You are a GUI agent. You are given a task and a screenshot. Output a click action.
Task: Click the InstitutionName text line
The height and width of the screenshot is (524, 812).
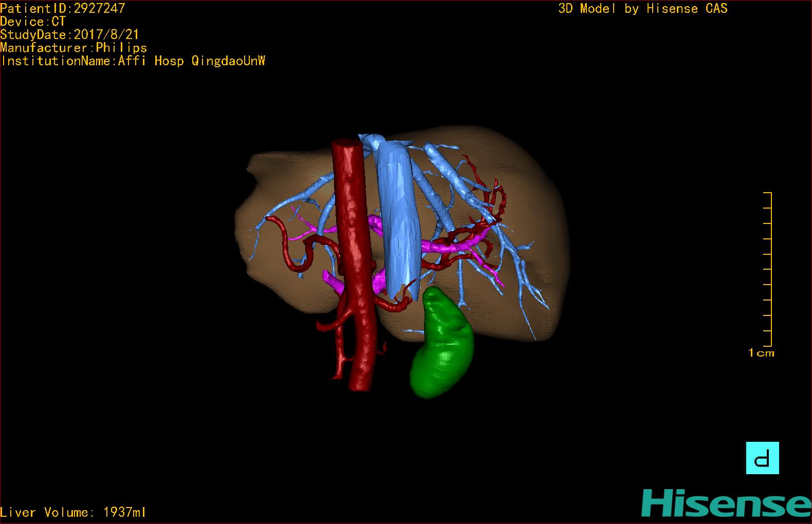(x=133, y=61)
